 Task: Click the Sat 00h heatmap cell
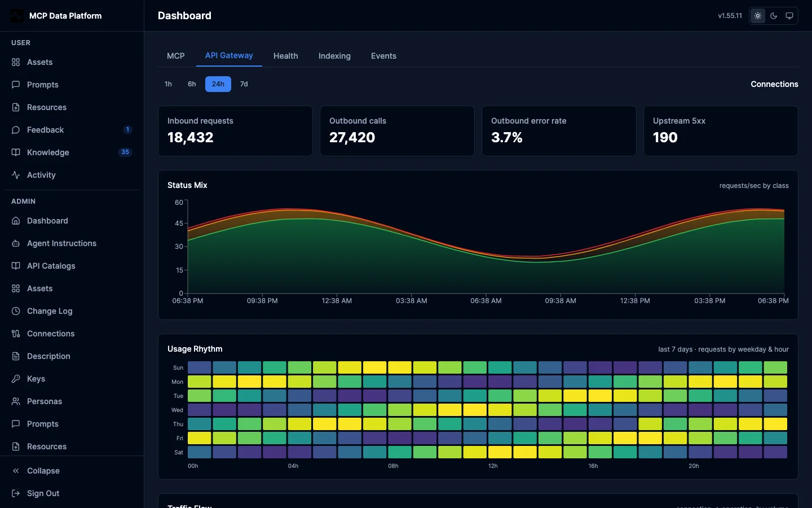coord(200,452)
